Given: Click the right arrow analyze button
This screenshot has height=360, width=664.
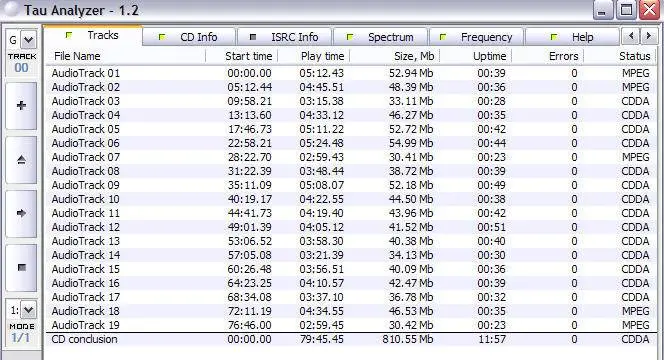Looking at the screenshot, I should pyautogui.click(x=21, y=213).
